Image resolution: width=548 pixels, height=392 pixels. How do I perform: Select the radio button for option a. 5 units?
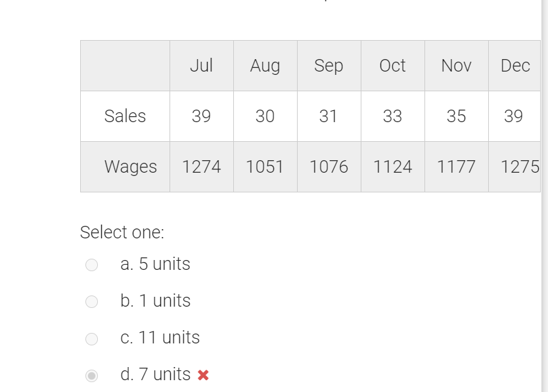tap(91, 265)
